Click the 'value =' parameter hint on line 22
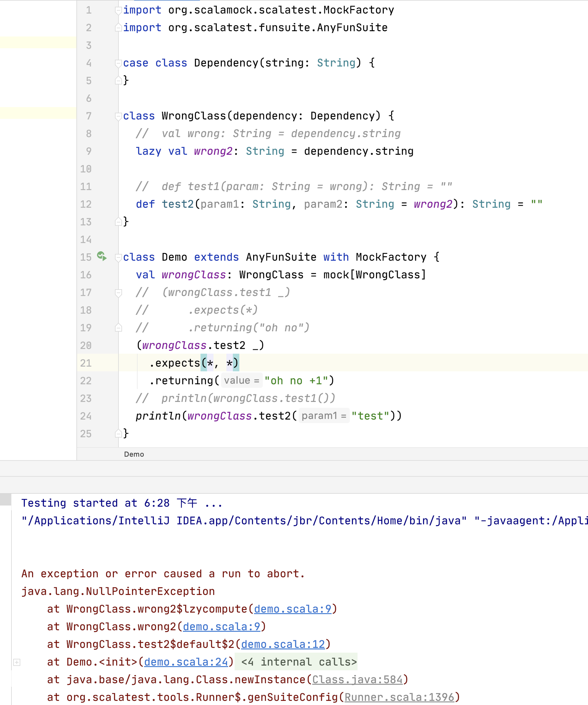The image size is (588, 705). pos(241,380)
